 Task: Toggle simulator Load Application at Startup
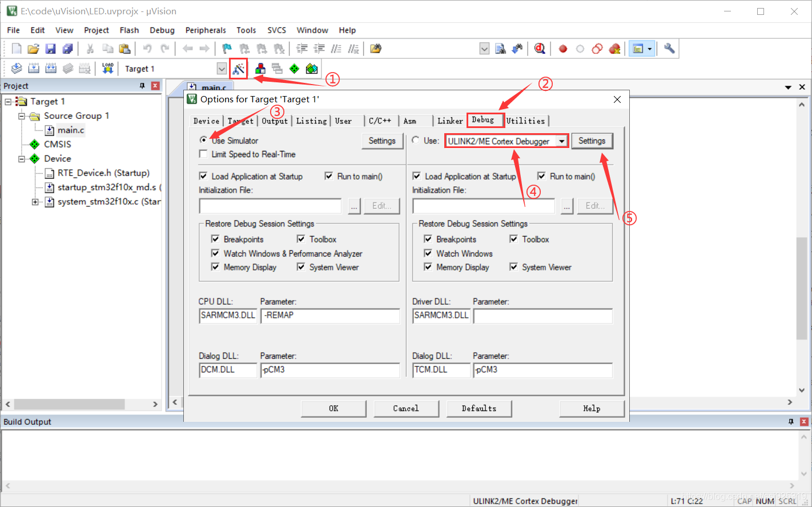coord(203,176)
